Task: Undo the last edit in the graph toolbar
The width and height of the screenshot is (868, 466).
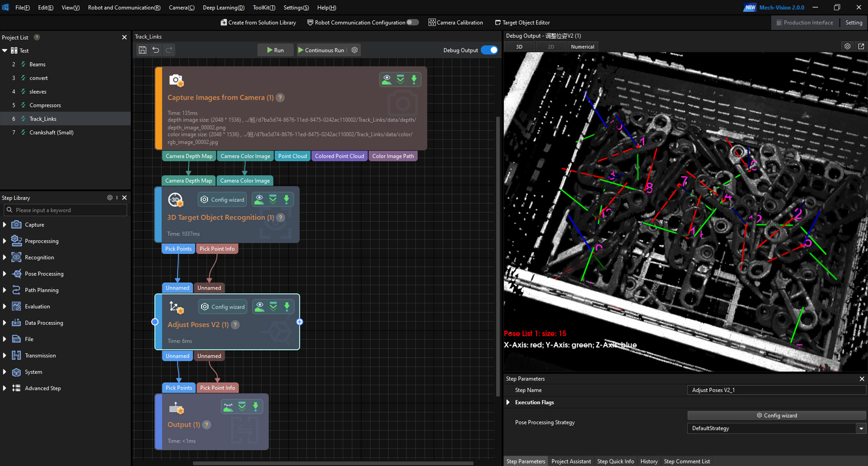Action: click(x=156, y=50)
